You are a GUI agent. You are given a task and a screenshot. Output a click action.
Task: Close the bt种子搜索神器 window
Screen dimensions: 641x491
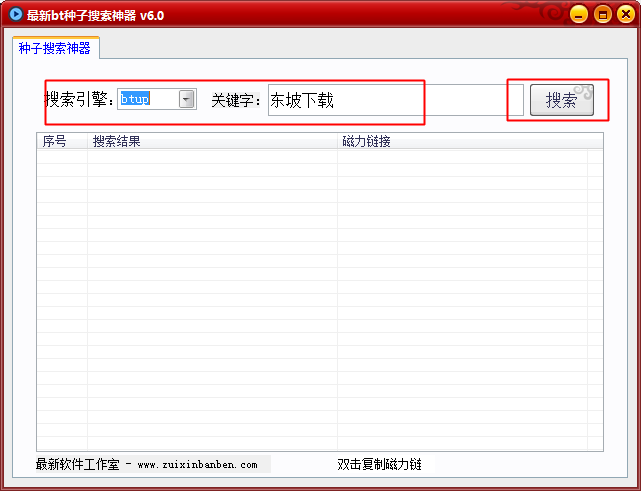[625, 15]
